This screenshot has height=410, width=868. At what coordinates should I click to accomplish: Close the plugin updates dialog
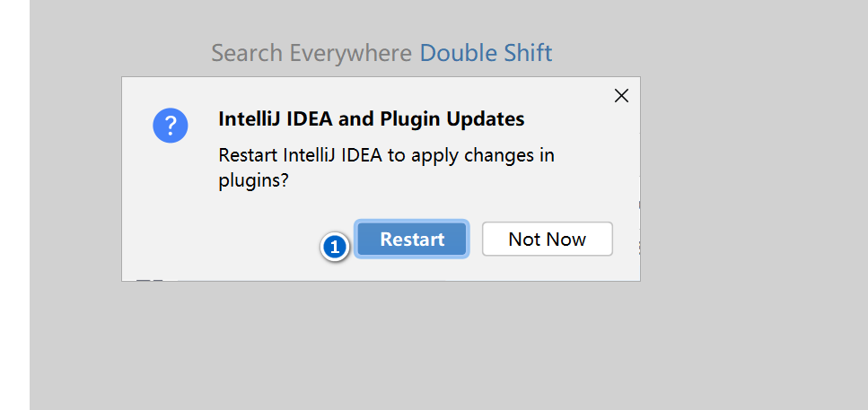pyautogui.click(x=621, y=96)
